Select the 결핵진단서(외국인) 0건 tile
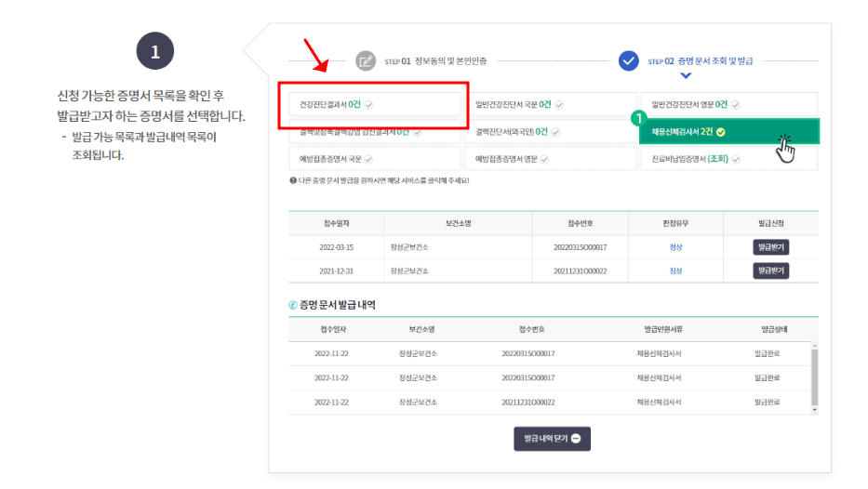 [x=550, y=132]
